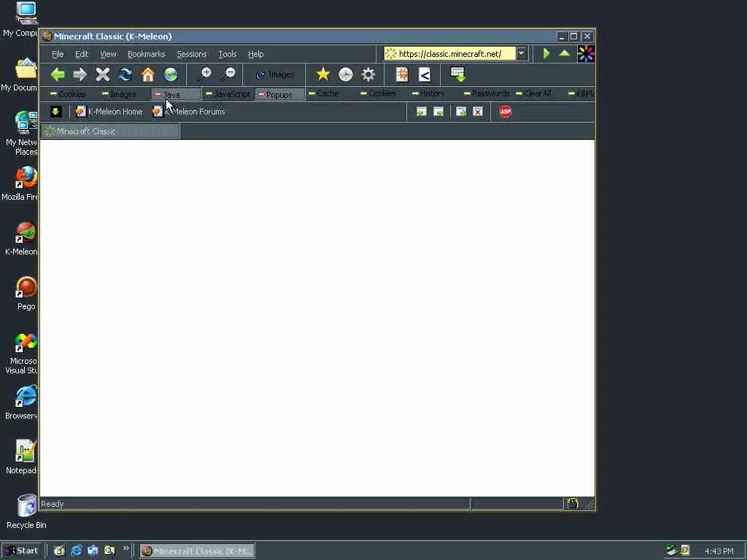Click the previous tab icon
The width and height of the screenshot is (747, 560).
421,112
